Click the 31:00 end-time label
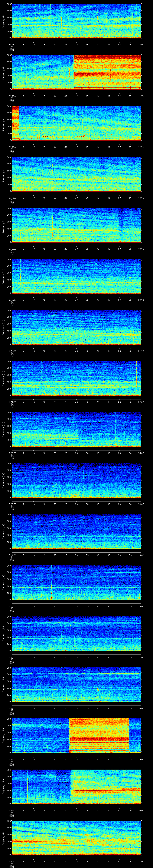Image resolution: width=153 pixels, height=868 pixels. (x=141, y=861)
